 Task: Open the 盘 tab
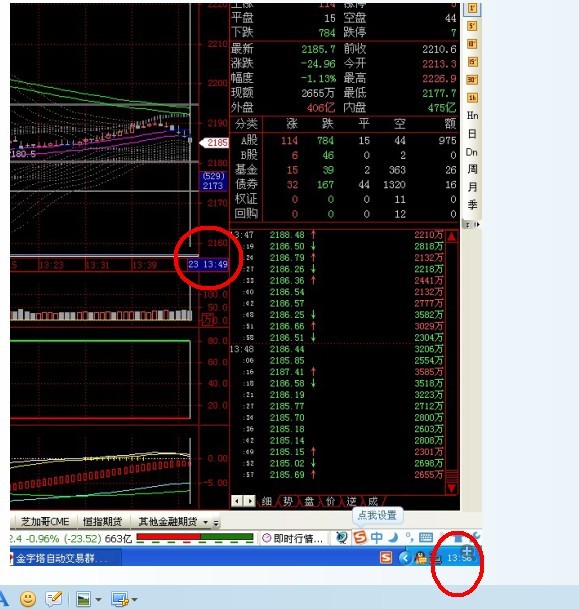309,501
